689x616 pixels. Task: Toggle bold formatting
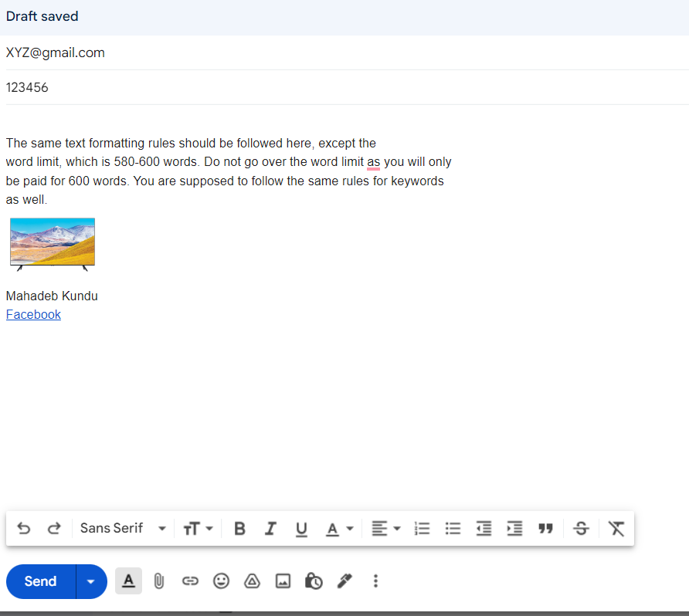pyautogui.click(x=239, y=528)
